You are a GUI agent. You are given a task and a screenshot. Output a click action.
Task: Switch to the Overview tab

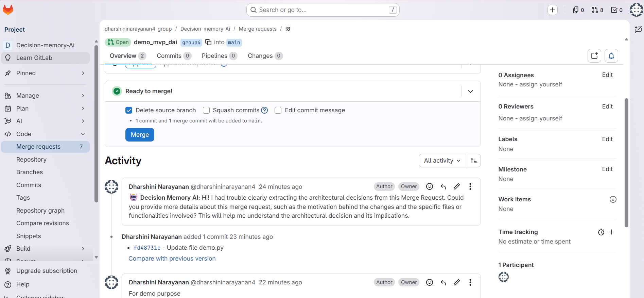tap(128, 56)
